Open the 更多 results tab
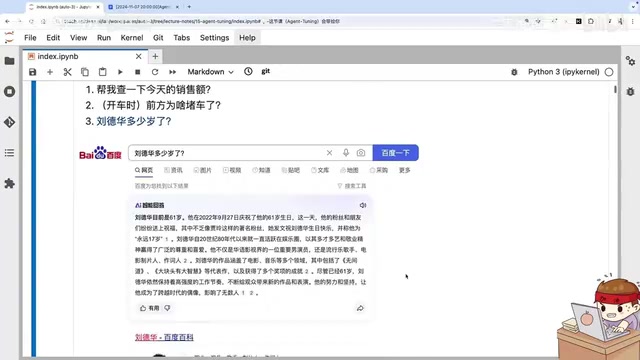 [x=404, y=170]
